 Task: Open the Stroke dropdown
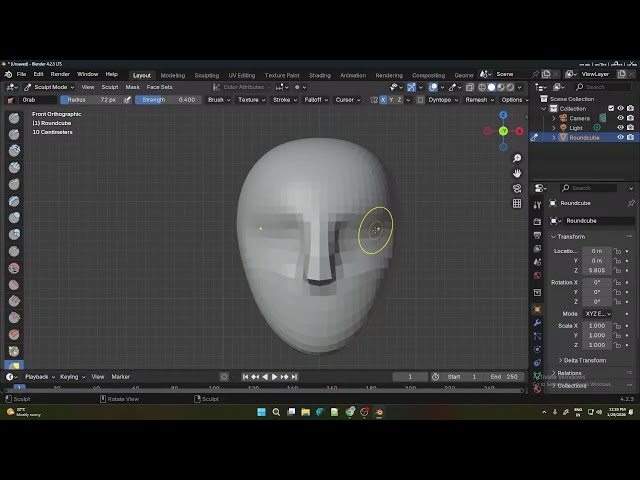tap(284, 100)
